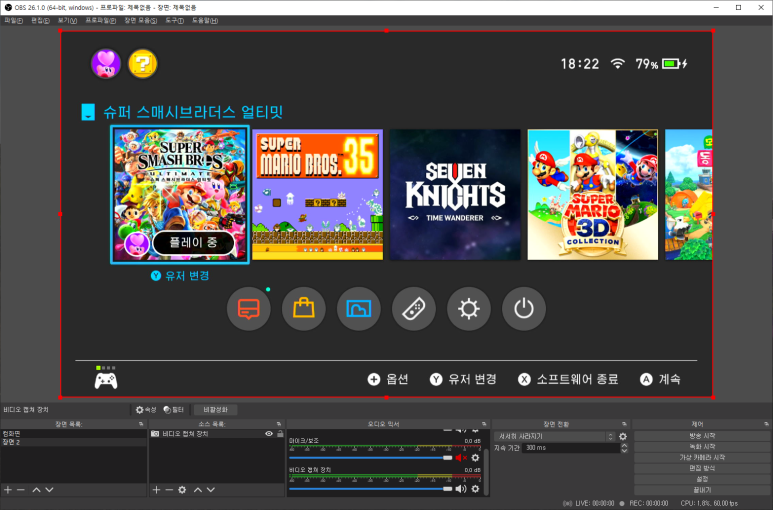
Task: Click Super Smash Bros Ultimate tile in preview
Action: 180,195
